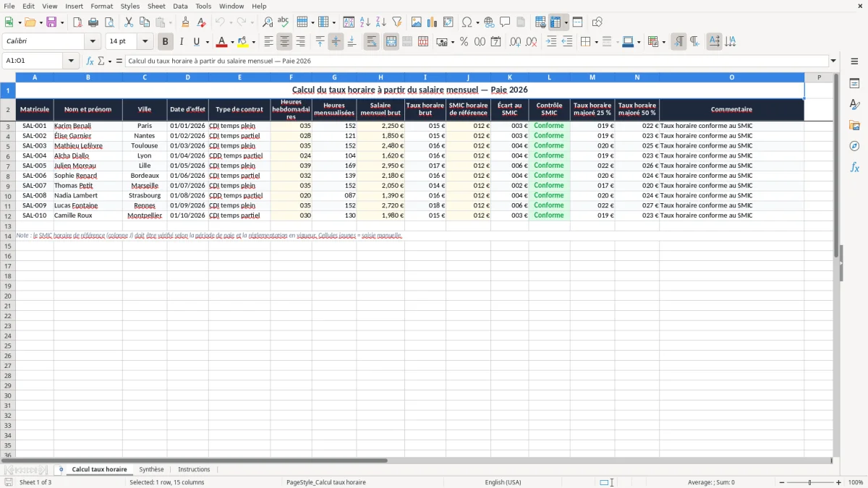Select row 7 header

tap(8, 166)
